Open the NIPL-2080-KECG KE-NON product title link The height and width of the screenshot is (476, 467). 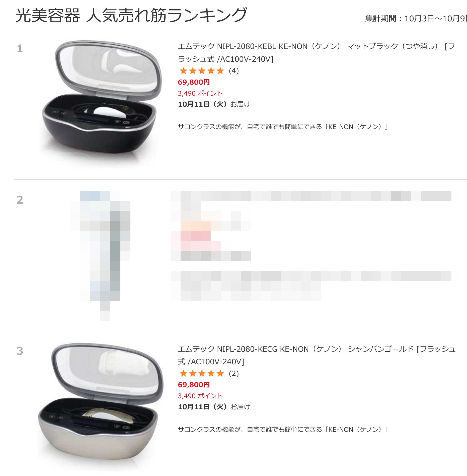(317, 355)
